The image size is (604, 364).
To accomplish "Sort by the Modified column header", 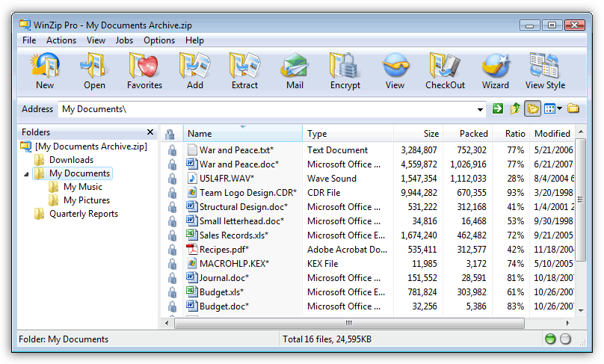I will point(552,133).
